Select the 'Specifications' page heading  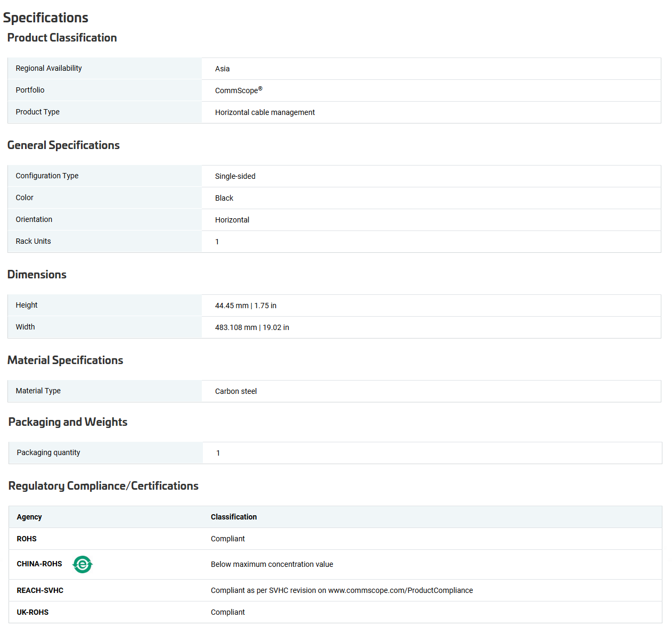tap(46, 18)
